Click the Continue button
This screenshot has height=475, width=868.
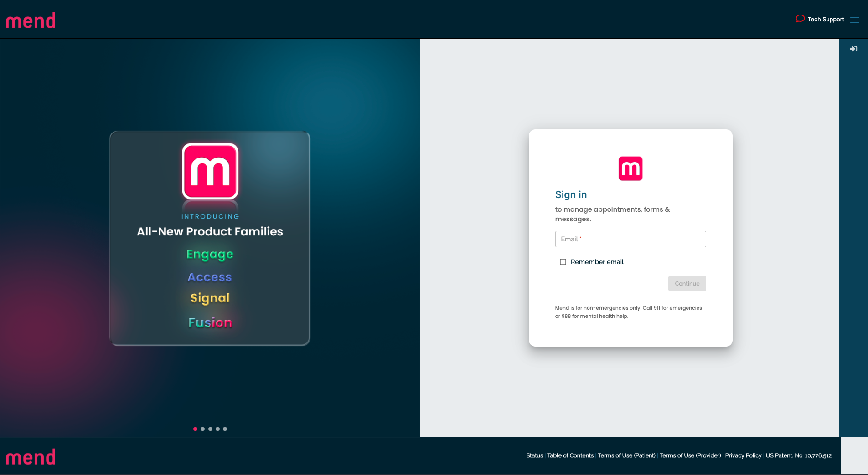click(x=687, y=283)
